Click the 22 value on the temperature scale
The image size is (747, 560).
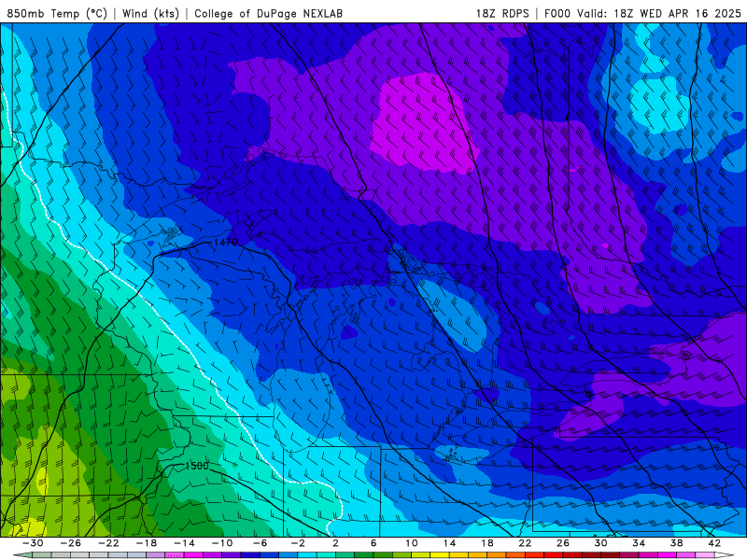pyautogui.click(x=525, y=543)
